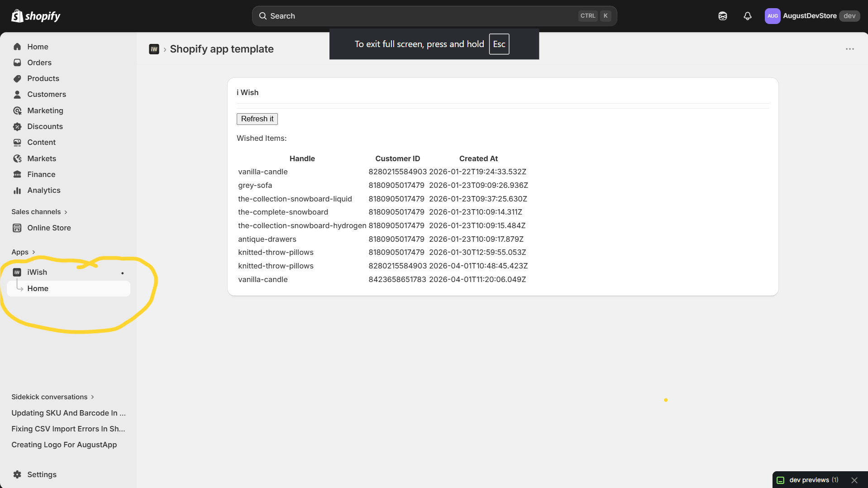Click the AUG store avatar
868x488 pixels.
click(x=773, y=16)
